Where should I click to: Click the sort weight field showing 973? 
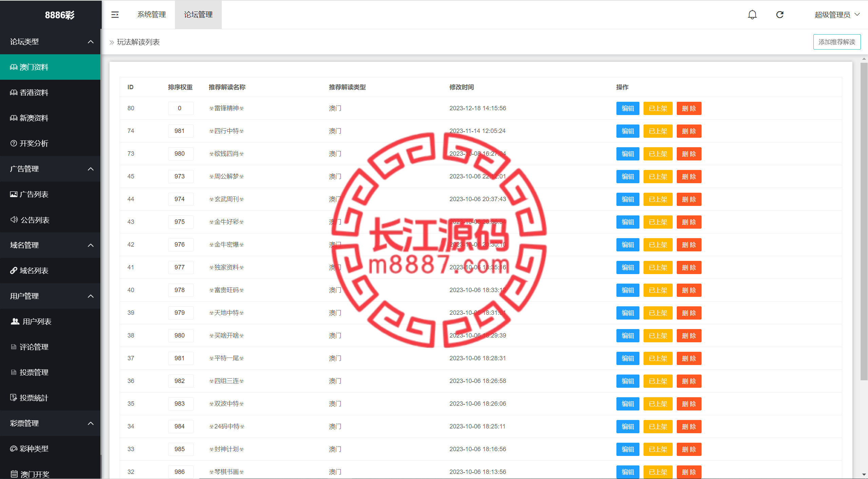point(180,176)
